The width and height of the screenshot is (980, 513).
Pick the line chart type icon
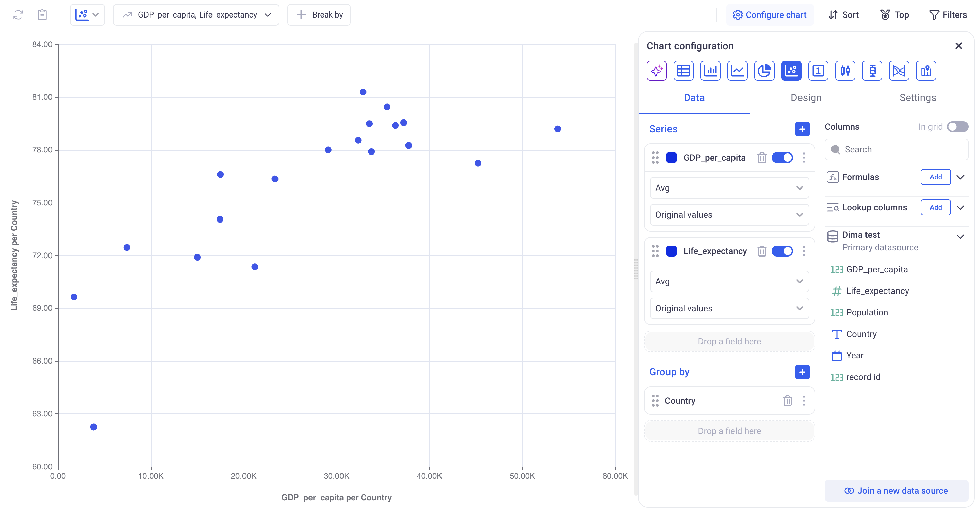(737, 71)
